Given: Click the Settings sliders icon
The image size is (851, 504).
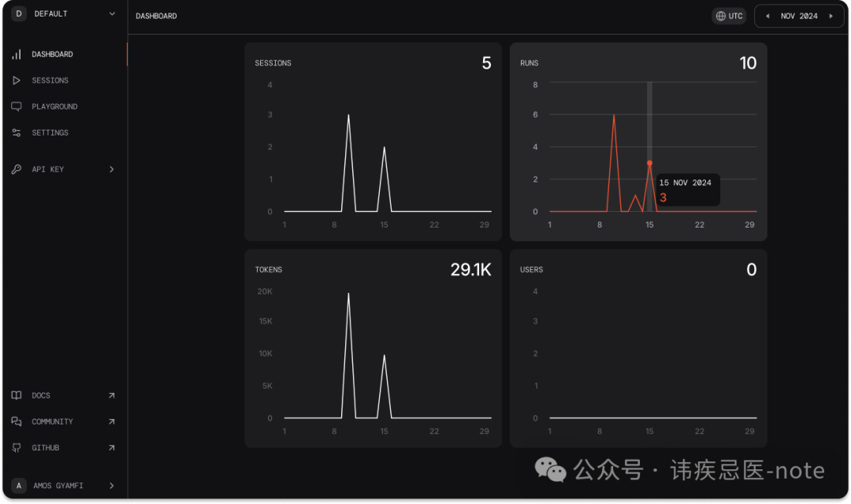Looking at the screenshot, I should pyautogui.click(x=17, y=132).
